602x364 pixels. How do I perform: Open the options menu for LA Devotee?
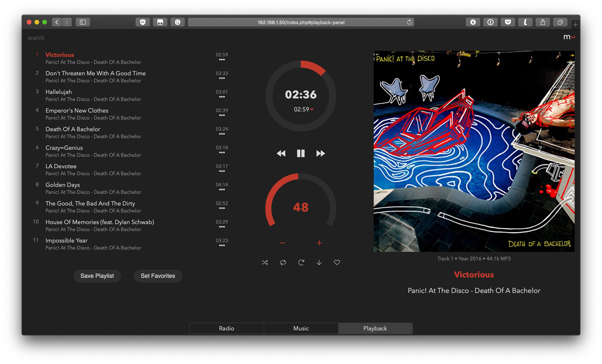tap(222, 171)
